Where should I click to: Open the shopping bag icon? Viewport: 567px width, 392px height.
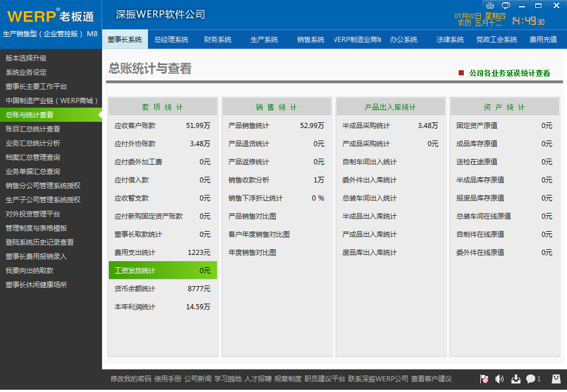[x=556, y=379]
